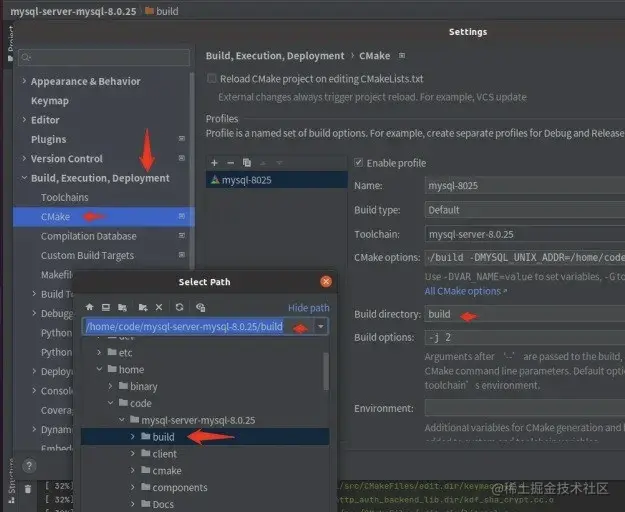Close the Select Path dialog
The image size is (625, 512).
click(326, 282)
